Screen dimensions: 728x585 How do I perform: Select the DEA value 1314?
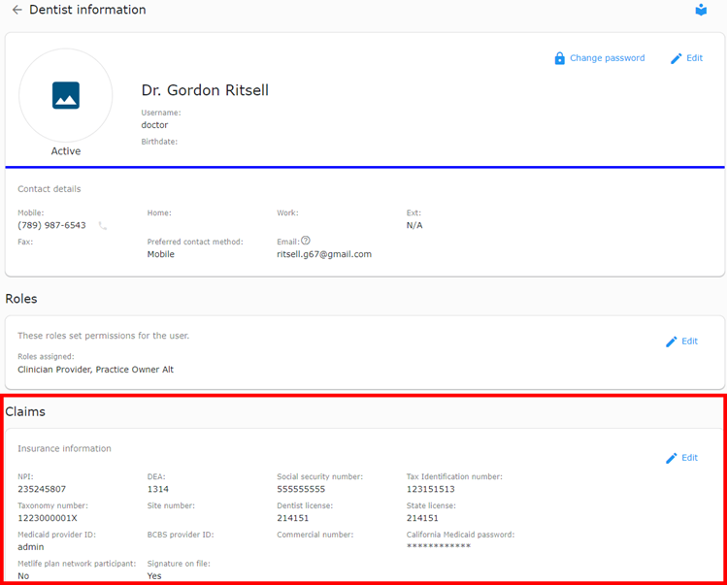tap(158, 489)
